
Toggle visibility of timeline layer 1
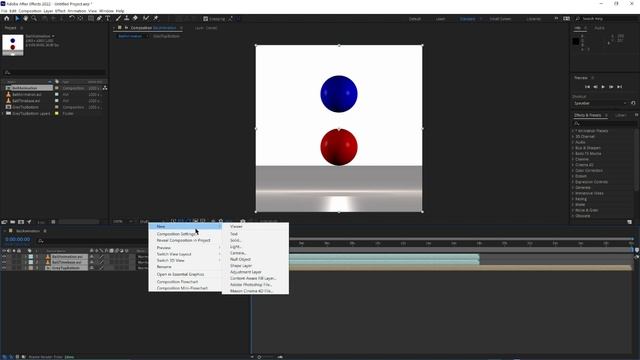pos(4,257)
